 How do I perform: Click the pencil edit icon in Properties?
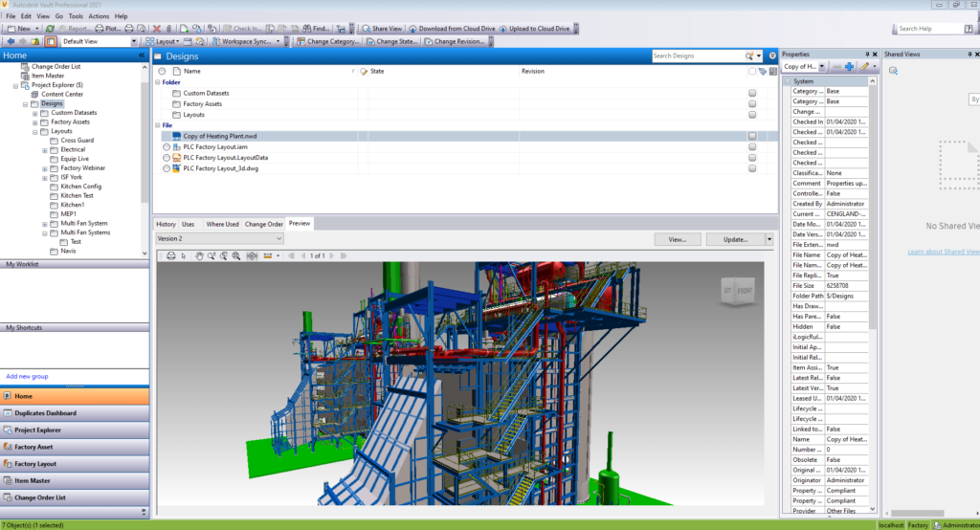[865, 66]
